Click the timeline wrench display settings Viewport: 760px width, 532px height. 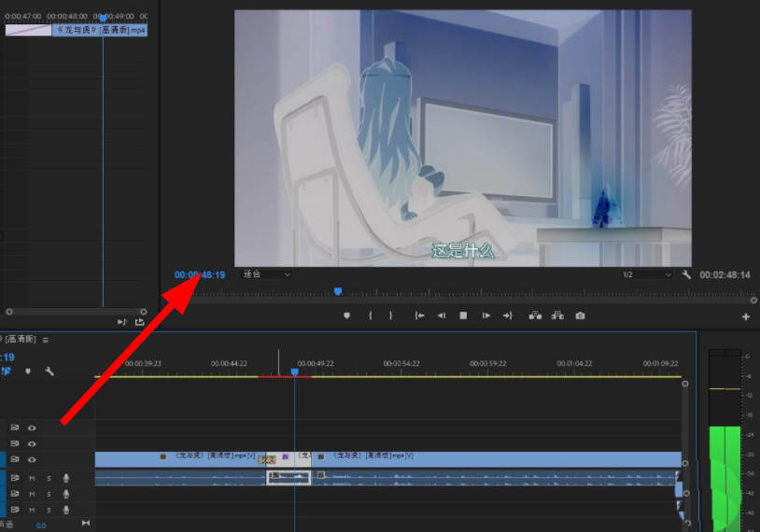[49, 371]
